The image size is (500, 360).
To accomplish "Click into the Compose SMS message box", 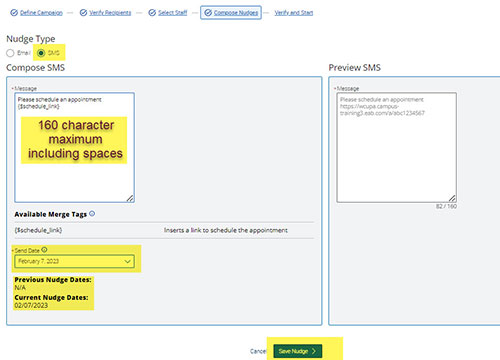I will [x=74, y=147].
